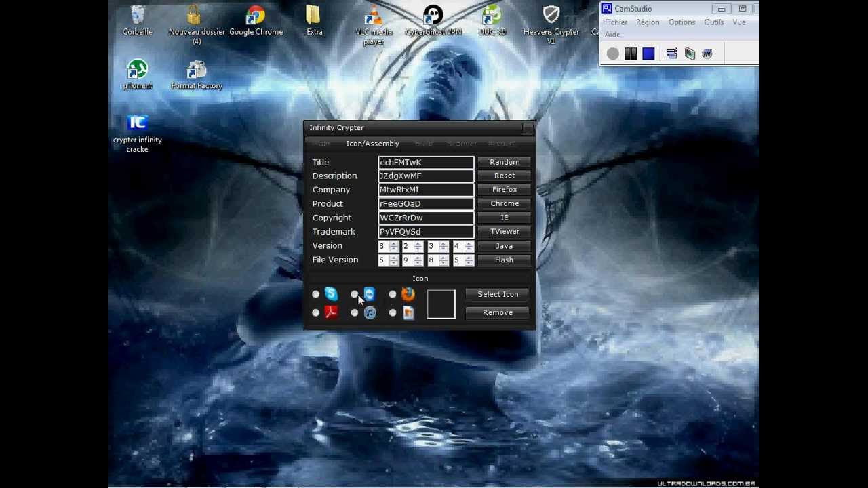This screenshot has width=868, height=488.
Task: Click the TeamViewer icon in Icon section
Action: tap(370, 293)
